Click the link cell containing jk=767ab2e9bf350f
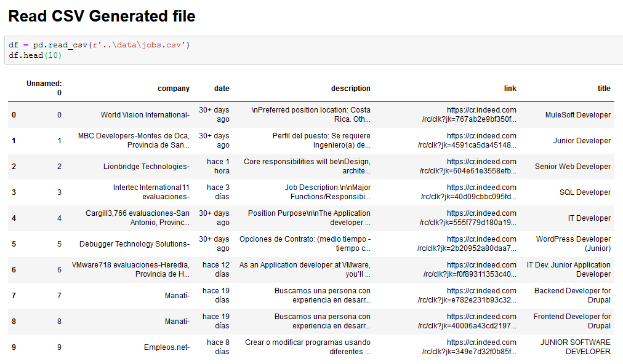623x364 pixels. (469, 115)
